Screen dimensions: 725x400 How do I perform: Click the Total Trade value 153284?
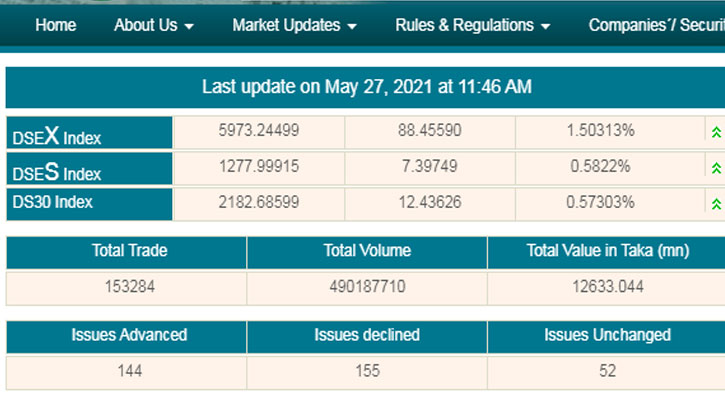tap(129, 287)
